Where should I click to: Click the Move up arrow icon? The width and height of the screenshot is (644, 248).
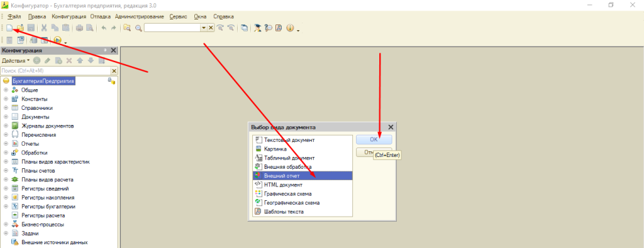pos(80,61)
